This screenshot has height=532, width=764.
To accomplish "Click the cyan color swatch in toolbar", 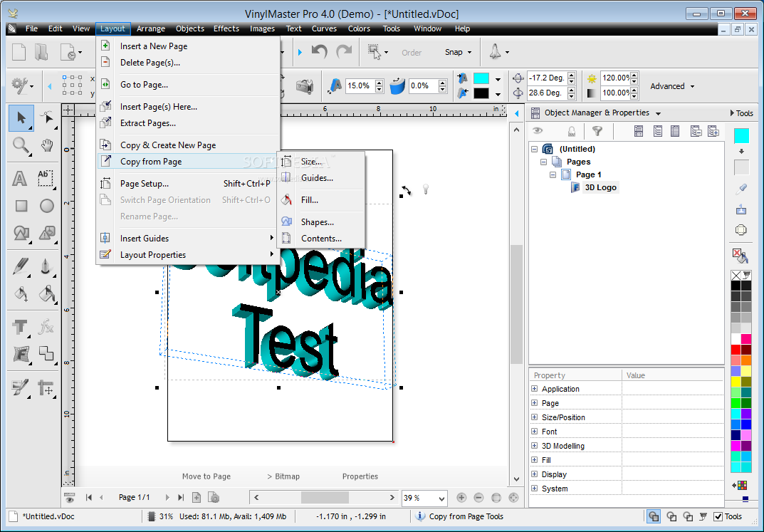I will 481,78.
